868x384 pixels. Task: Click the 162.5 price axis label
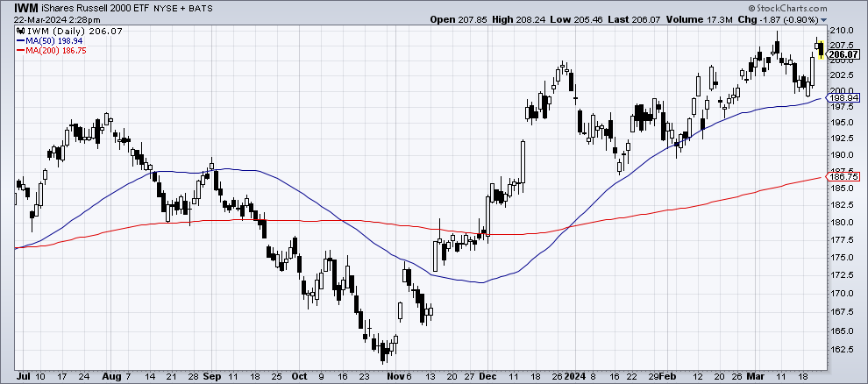(840, 349)
